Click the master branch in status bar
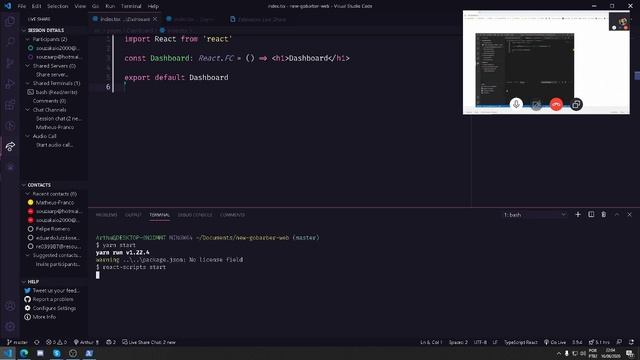This screenshot has height=360, width=640. coord(17,342)
